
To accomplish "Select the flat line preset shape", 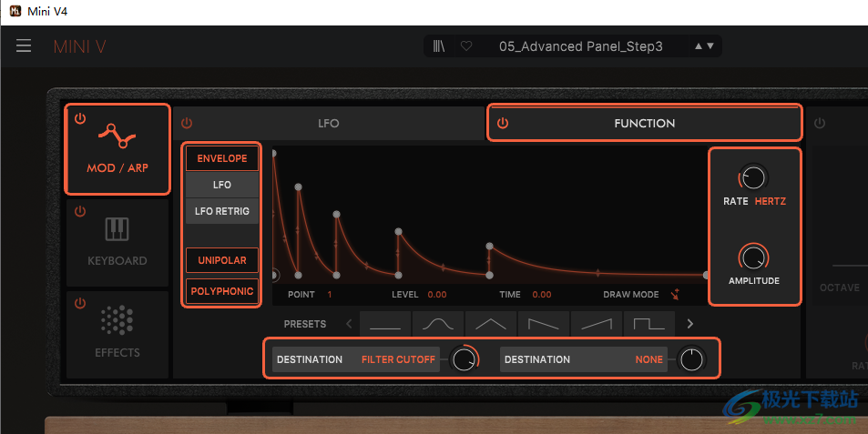I will pyautogui.click(x=385, y=324).
